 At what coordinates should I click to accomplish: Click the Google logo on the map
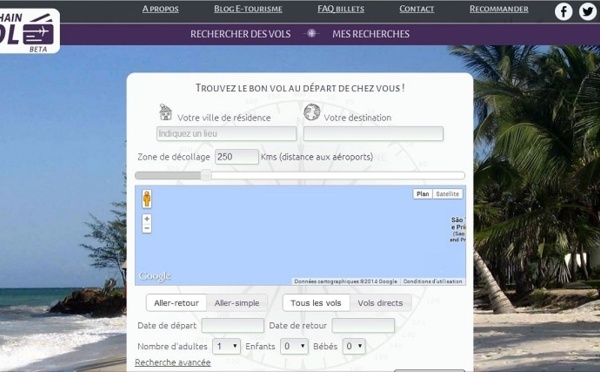pyautogui.click(x=155, y=276)
